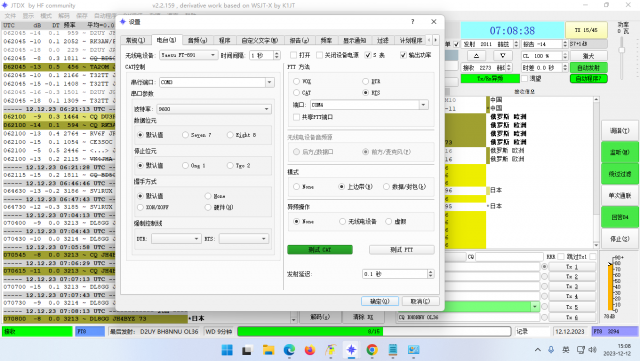Open the DTR force control dropdown
The image size is (640, 361).
coord(176,238)
